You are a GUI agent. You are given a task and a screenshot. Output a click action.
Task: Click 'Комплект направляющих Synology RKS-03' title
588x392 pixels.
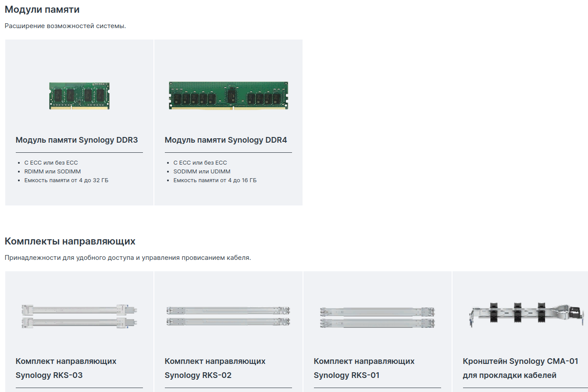click(x=66, y=368)
